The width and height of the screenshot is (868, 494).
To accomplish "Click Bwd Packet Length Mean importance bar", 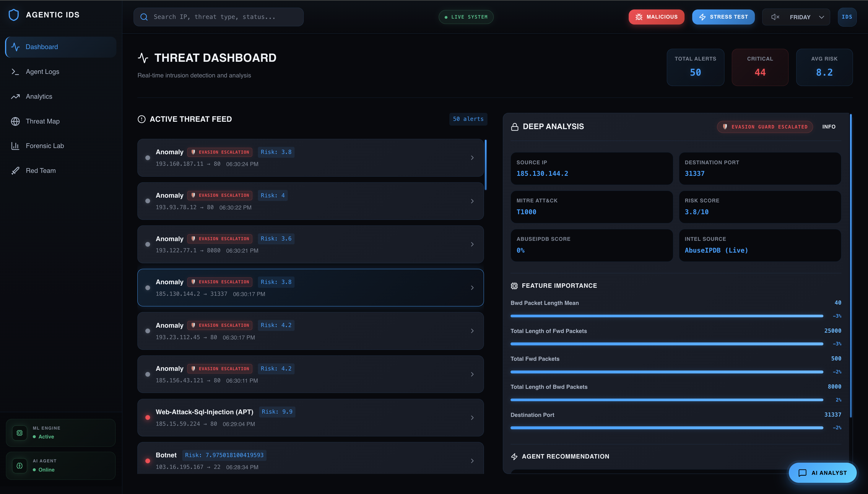I will pyautogui.click(x=667, y=316).
